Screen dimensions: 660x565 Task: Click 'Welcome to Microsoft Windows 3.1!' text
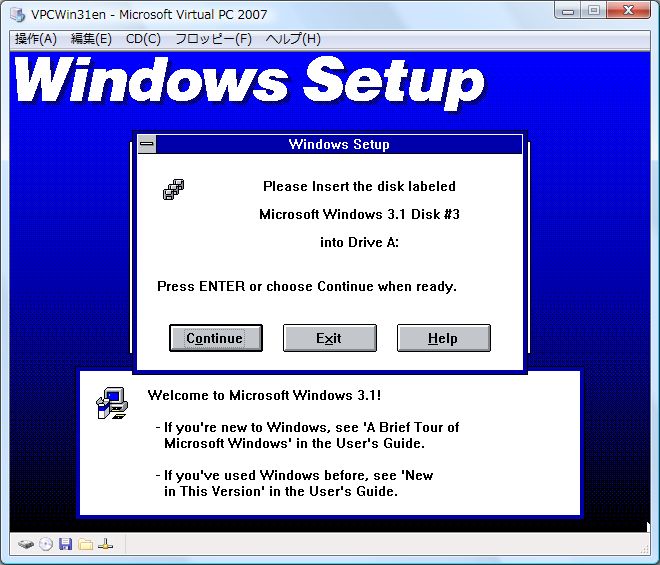(264, 395)
